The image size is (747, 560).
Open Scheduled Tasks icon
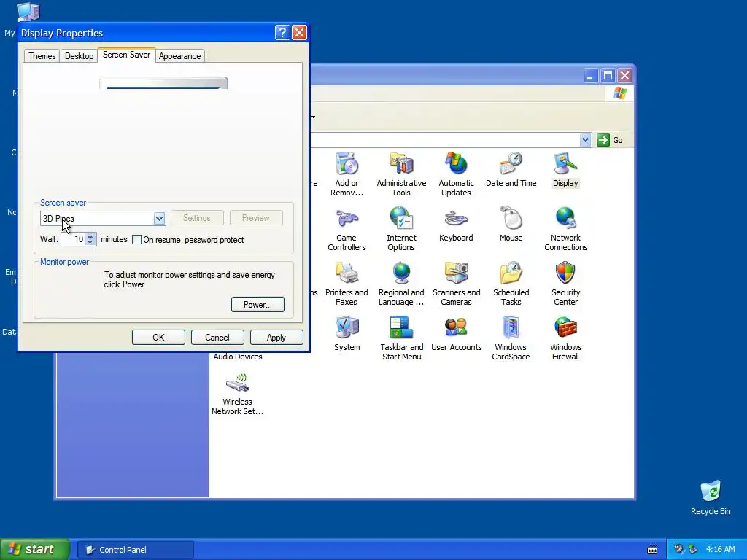pos(511,284)
